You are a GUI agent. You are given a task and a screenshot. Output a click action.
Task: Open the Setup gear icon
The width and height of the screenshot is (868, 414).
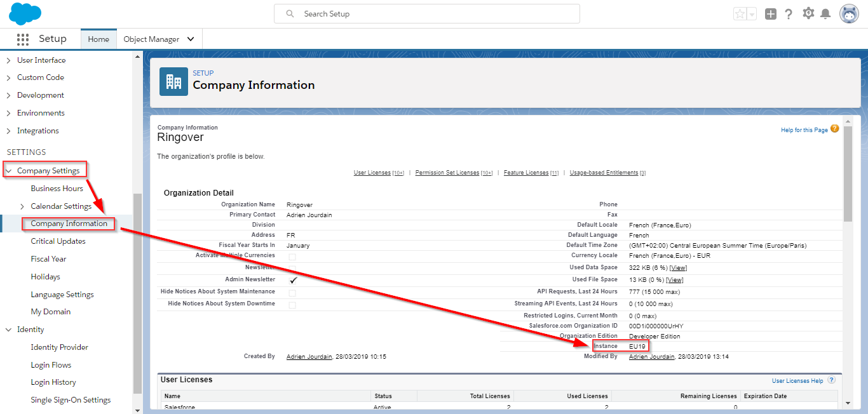(808, 13)
